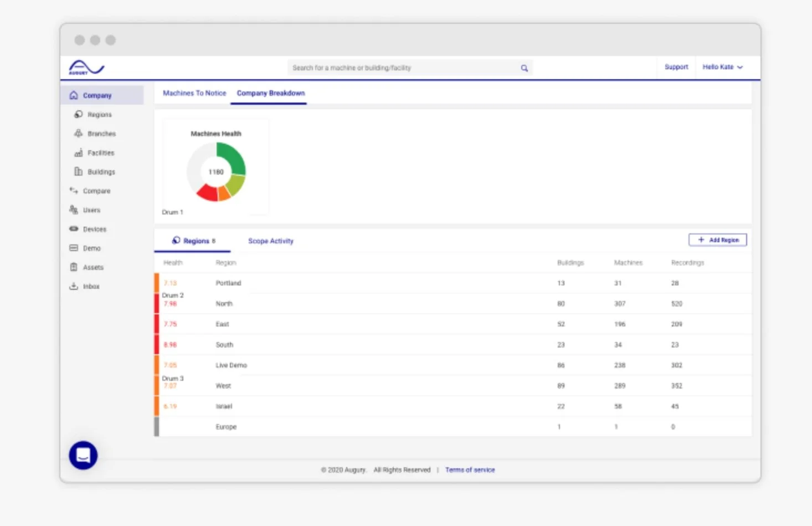Click the Users icon in the sidebar
The width and height of the screenshot is (812, 526).
point(74,210)
